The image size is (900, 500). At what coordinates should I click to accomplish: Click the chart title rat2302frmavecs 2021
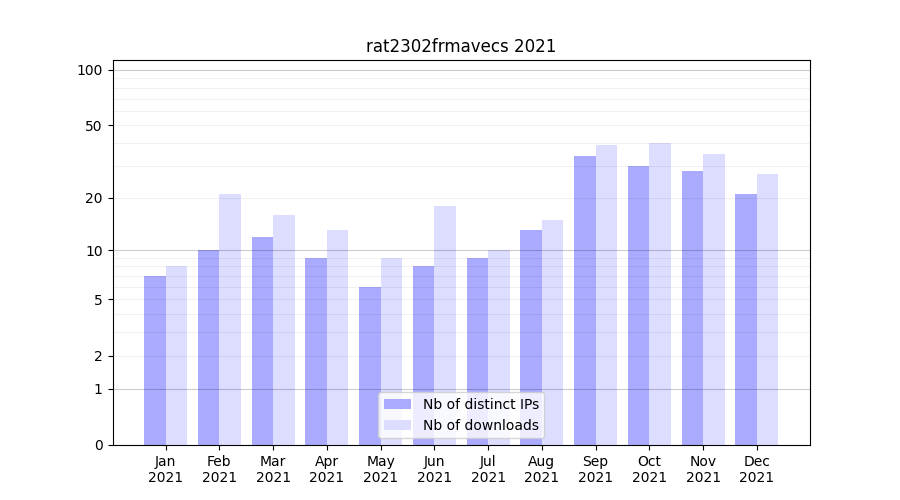[461, 46]
